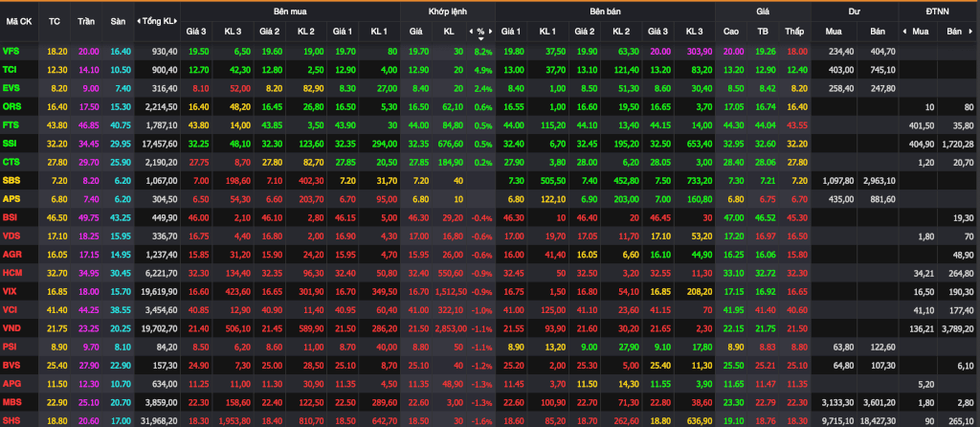The image size is (980, 427).
Task: Click the Dư group header
Action: [855, 11]
